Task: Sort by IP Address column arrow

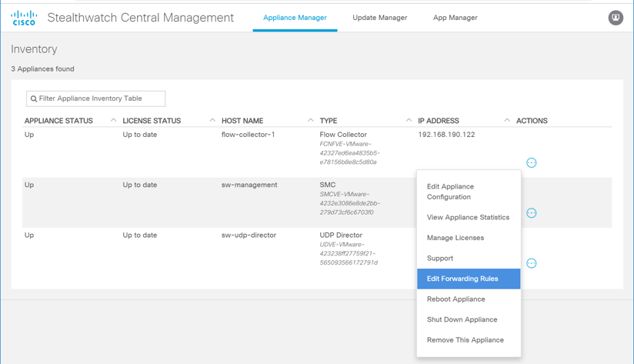Action: [x=507, y=120]
